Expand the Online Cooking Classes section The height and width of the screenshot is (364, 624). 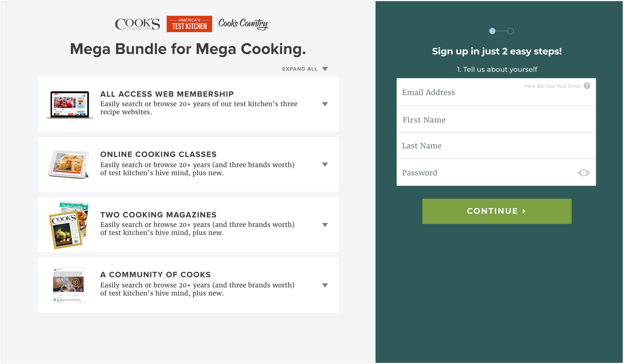[325, 165]
